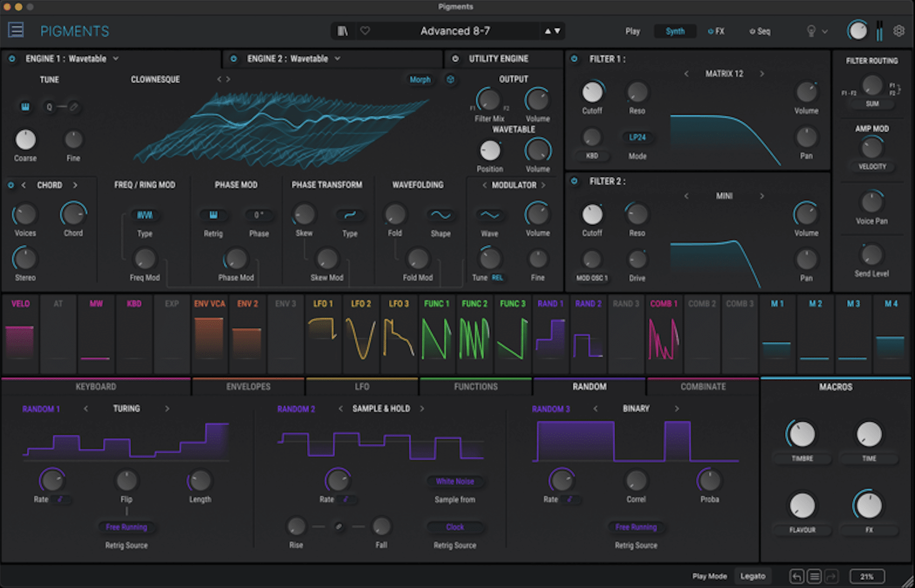This screenshot has width=915, height=588.
Task: Select next filter type after Matrix 12
Action: 762,74
